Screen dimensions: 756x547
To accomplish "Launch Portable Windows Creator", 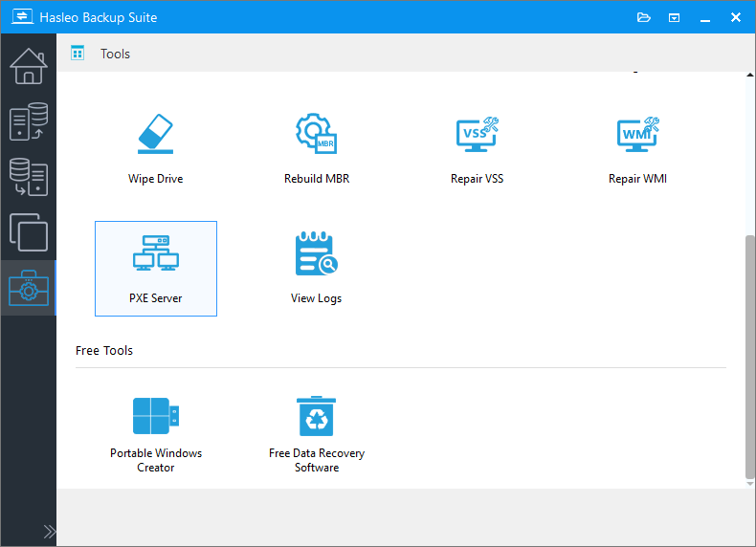I will pos(156,435).
